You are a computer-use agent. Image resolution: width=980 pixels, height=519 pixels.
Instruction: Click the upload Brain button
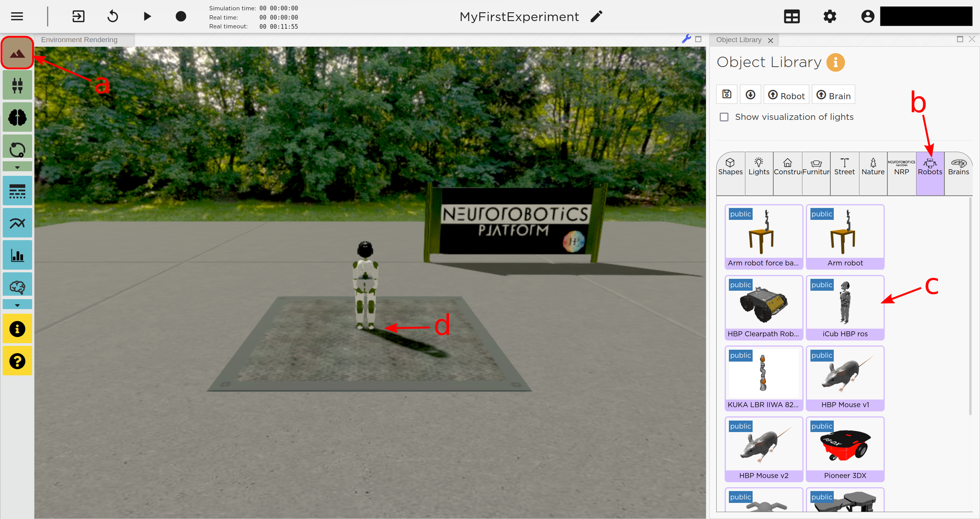833,95
